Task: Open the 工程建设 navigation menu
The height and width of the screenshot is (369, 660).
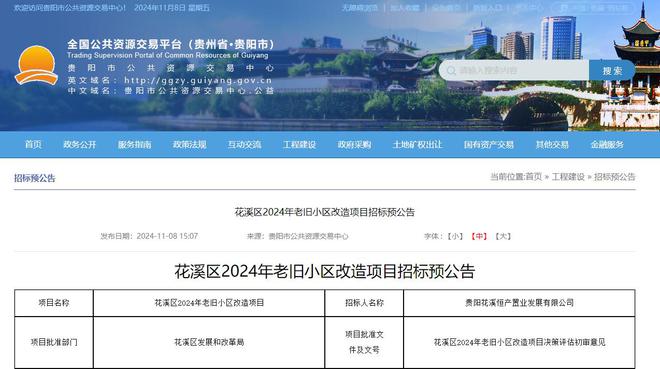Action: tap(299, 144)
